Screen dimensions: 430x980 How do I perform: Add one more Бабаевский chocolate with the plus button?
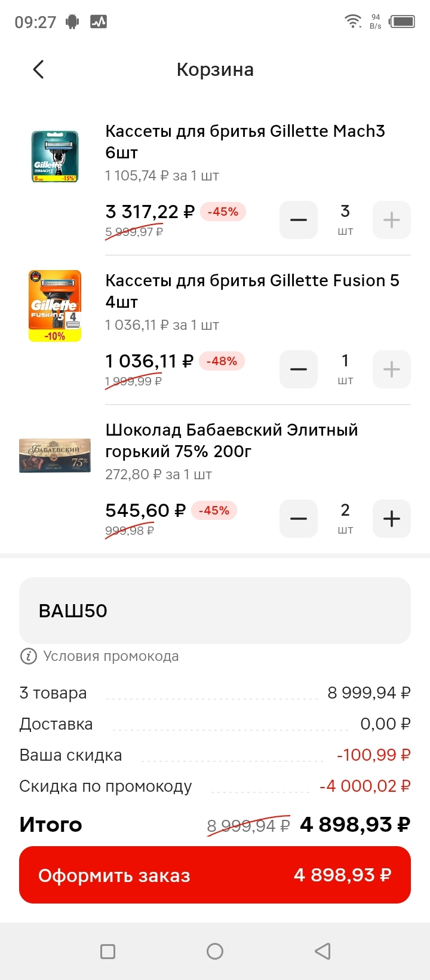392,519
